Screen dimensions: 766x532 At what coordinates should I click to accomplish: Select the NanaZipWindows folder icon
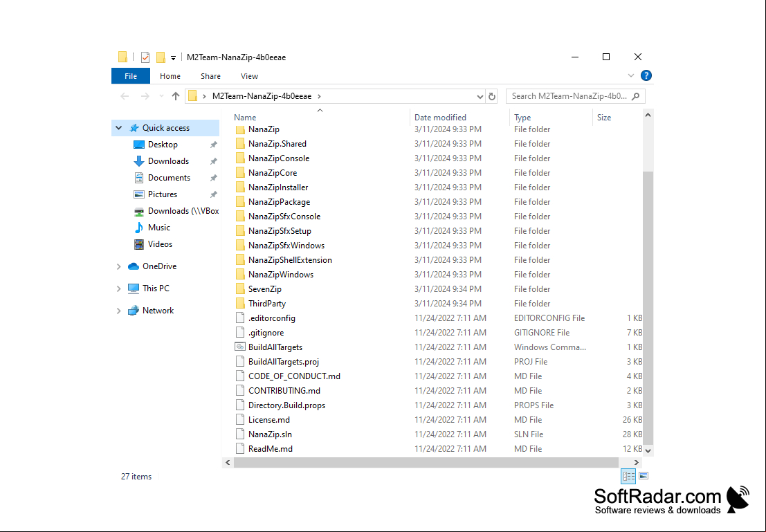click(x=240, y=275)
